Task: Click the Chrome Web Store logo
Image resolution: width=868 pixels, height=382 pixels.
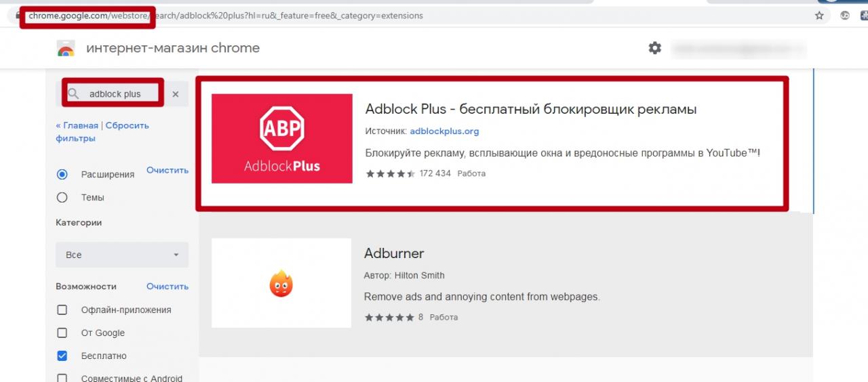Action: (66, 49)
